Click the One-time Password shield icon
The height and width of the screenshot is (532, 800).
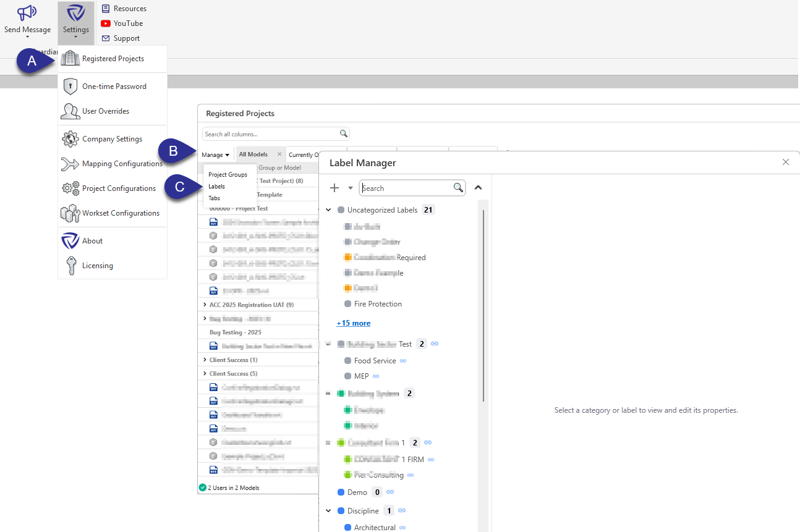click(70, 86)
